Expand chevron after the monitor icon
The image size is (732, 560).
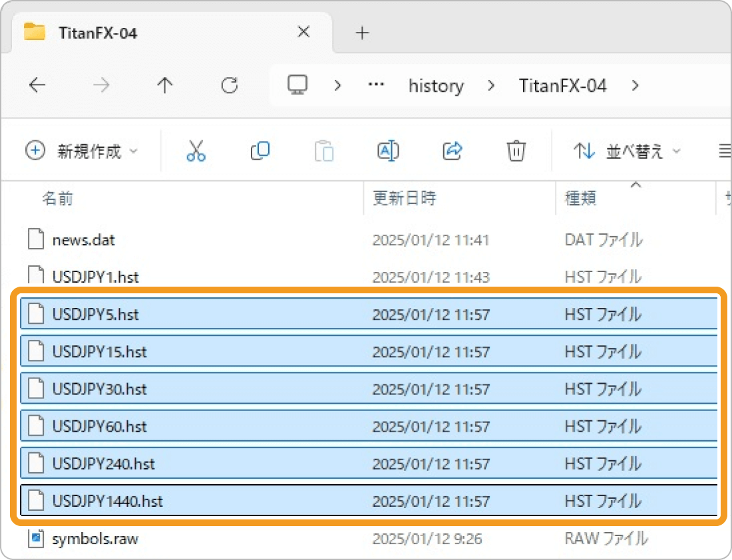click(x=337, y=85)
